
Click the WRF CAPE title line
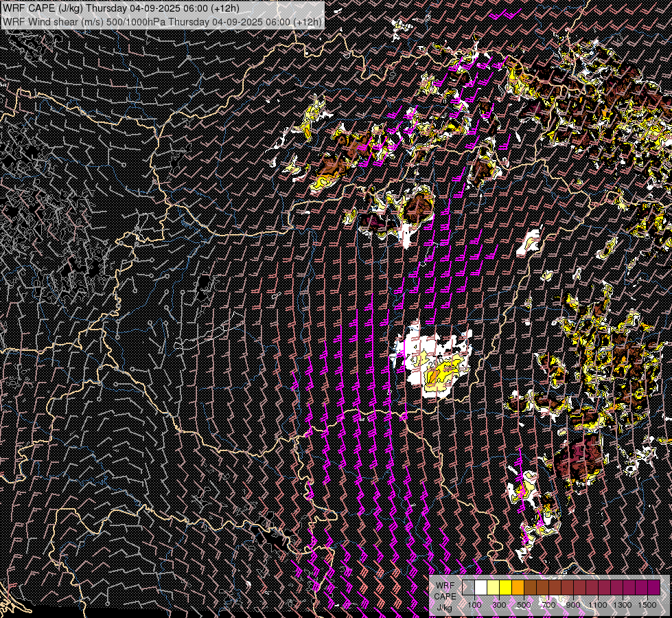tap(121, 8)
